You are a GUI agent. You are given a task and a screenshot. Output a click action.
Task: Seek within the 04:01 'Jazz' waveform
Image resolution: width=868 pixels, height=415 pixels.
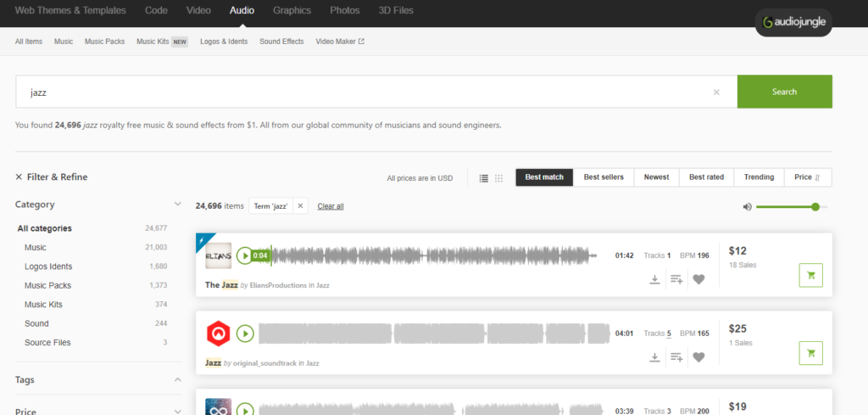(435, 334)
